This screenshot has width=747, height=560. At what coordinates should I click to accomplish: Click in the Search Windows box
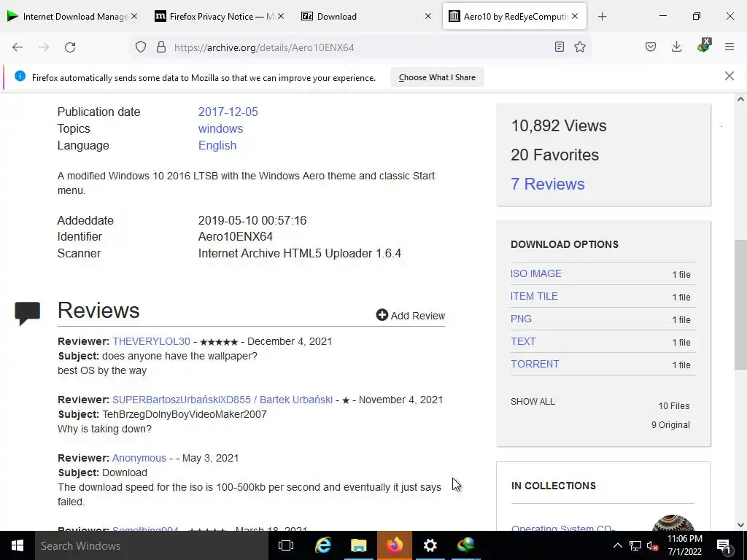[152, 545]
